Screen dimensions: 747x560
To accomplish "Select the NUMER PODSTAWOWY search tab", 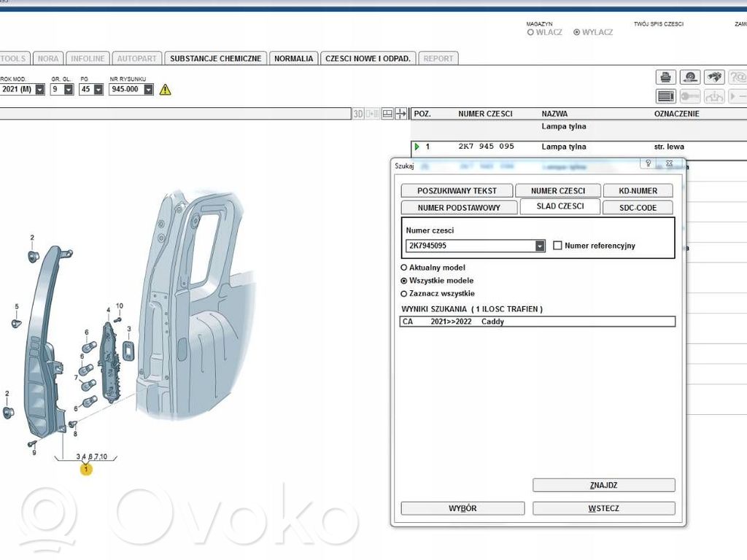I will coord(459,208).
